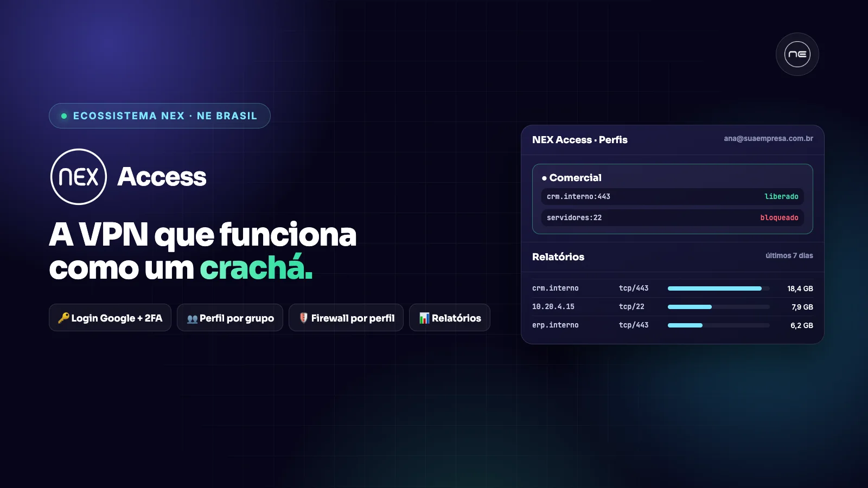Click the green word crachá in headline
The image size is (868, 488).
(x=256, y=268)
